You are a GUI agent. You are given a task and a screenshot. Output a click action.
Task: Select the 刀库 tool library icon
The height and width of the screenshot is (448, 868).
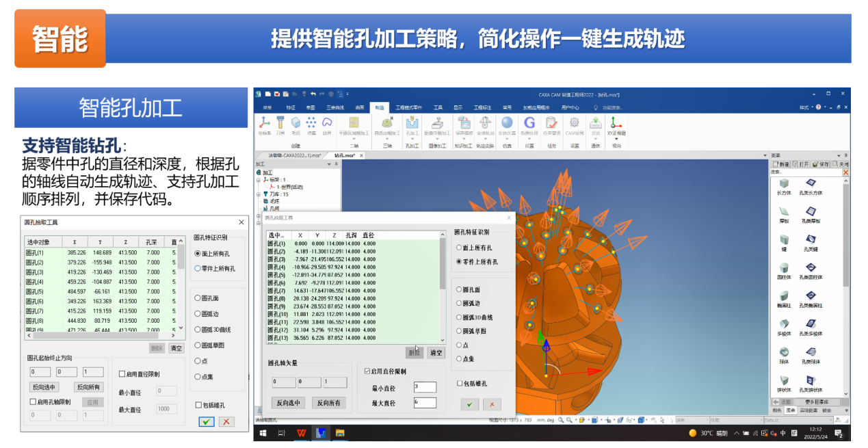[280, 124]
